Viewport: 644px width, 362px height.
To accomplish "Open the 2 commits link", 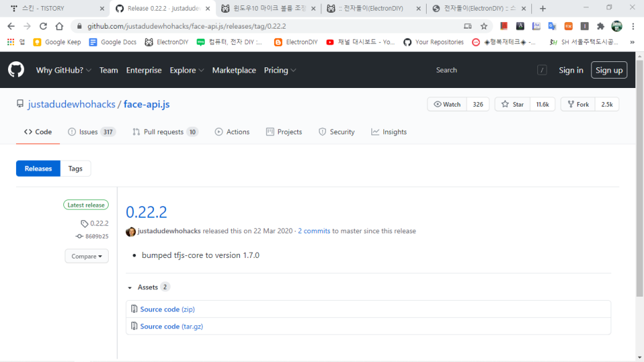I will [314, 231].
